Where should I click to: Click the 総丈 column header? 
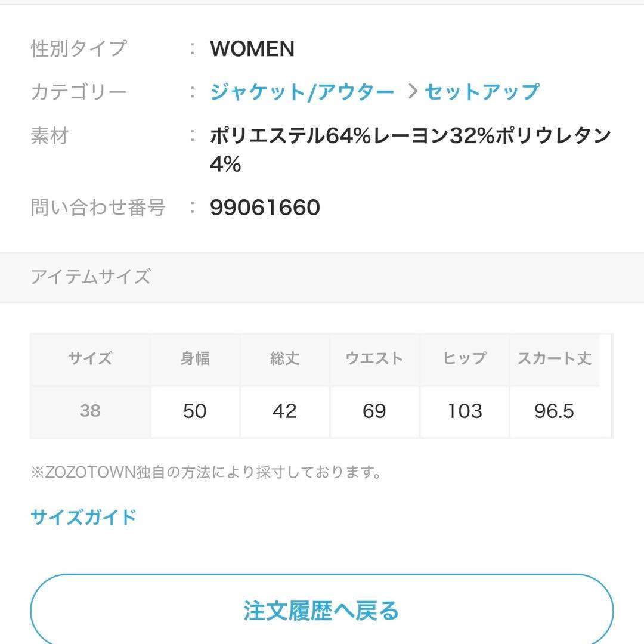[x=284, y=359]
